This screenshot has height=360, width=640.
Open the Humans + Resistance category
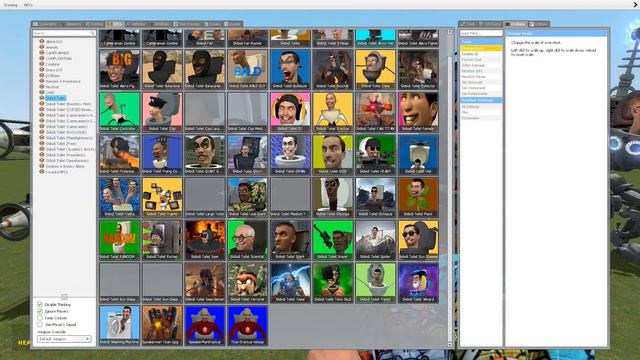[63, 81]
